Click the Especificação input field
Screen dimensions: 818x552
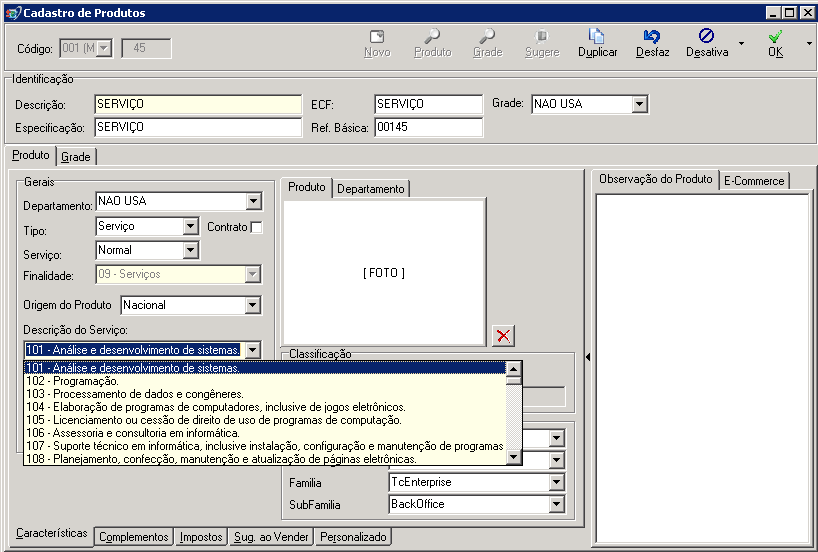198,127
